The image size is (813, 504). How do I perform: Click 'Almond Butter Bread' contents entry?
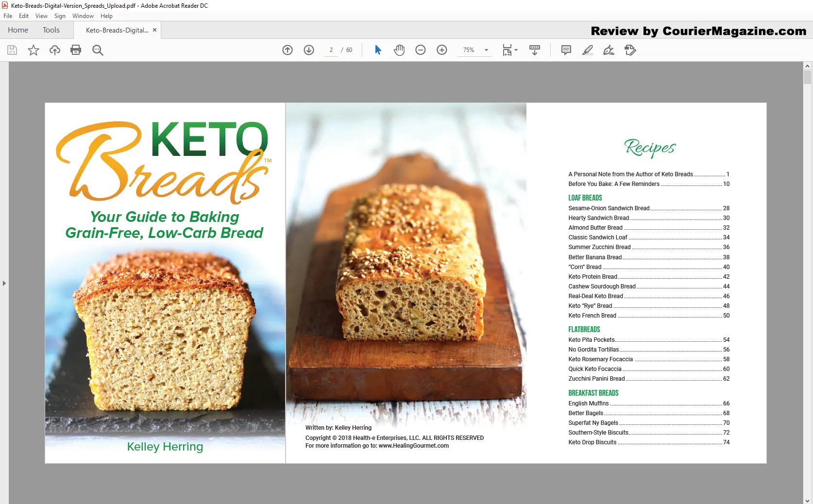coord(649,228)
